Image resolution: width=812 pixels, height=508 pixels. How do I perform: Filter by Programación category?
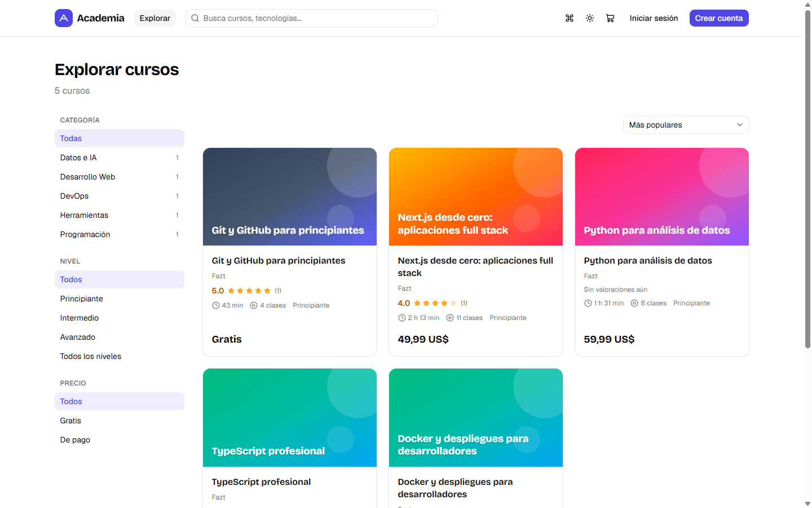coord(120,234)
